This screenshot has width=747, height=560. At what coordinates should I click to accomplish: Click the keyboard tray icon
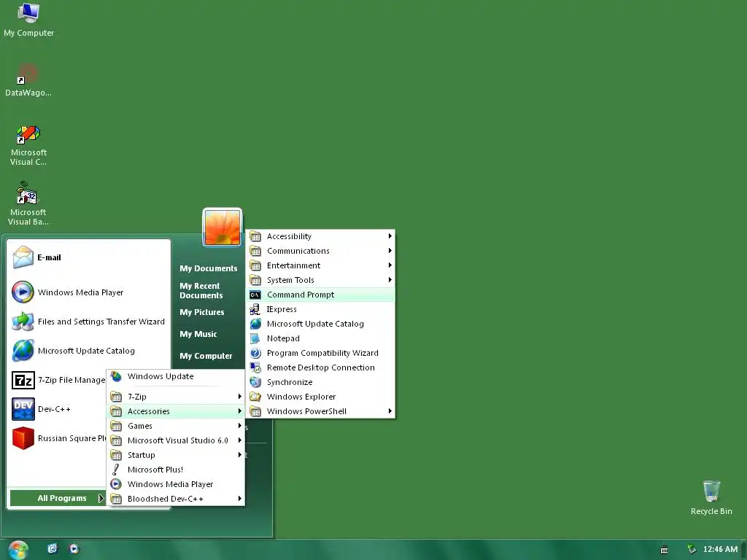point(664,550)
